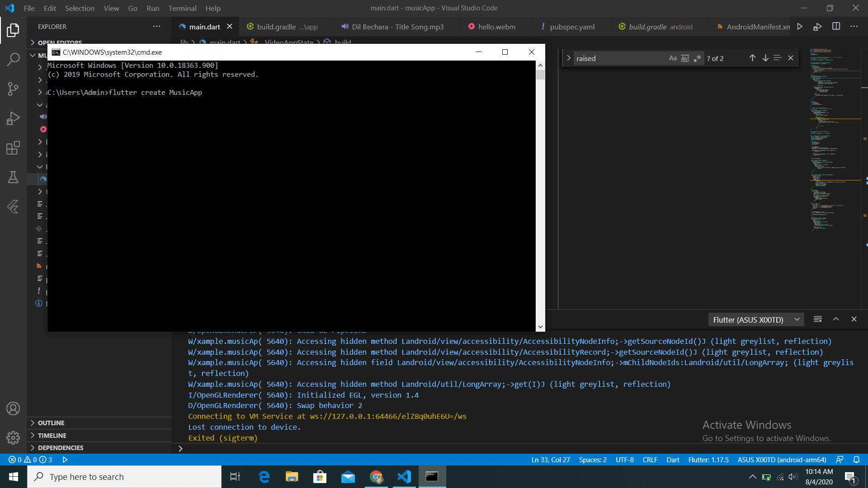
Task: Expand the OUTLINE section
Action: click(x=51, y=423)
